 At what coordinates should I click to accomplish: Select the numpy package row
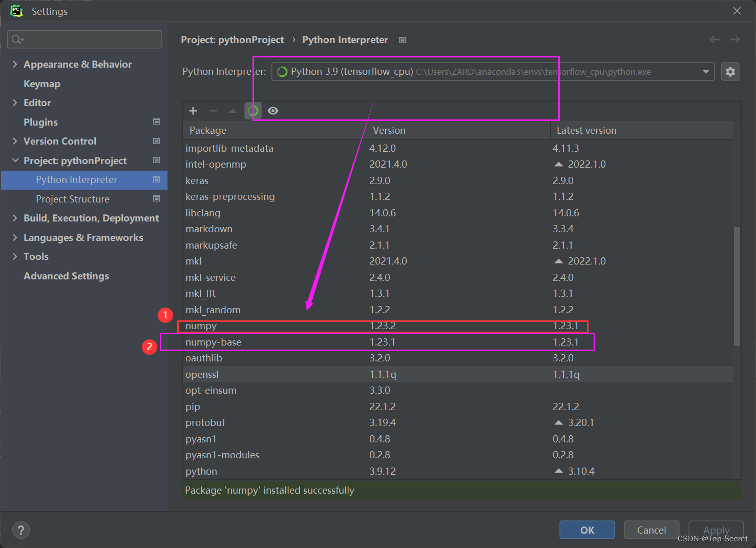pyautogui.click(x=458, y=326)
